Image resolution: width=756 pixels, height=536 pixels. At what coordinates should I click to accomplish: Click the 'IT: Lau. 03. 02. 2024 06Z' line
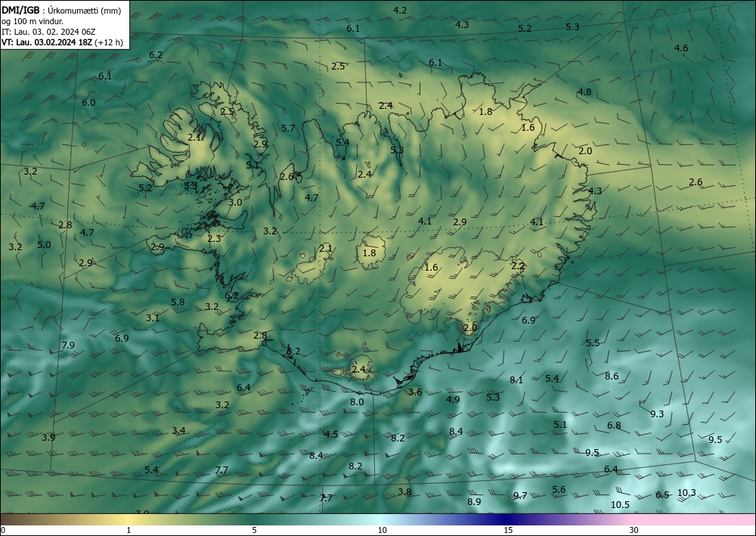48,32
